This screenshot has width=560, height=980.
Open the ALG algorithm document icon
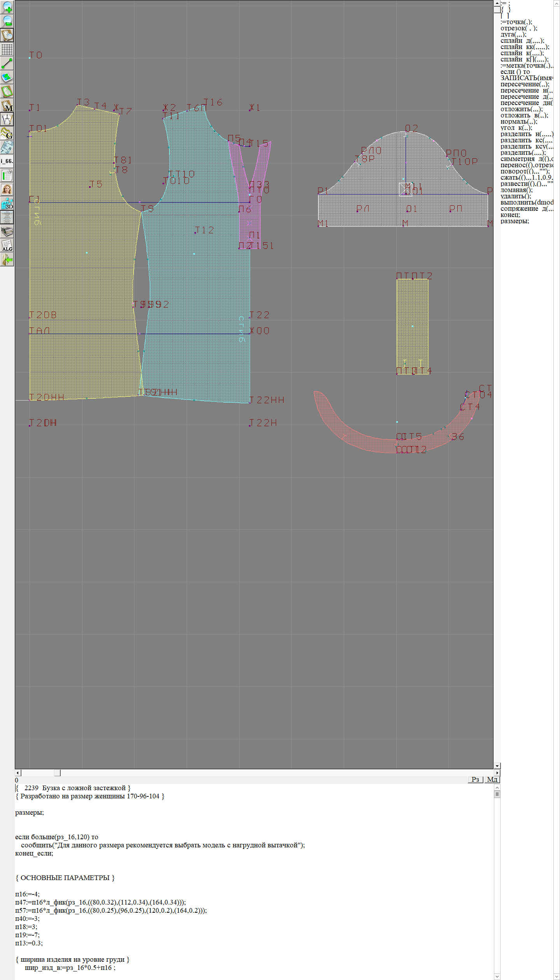(7, 245)
